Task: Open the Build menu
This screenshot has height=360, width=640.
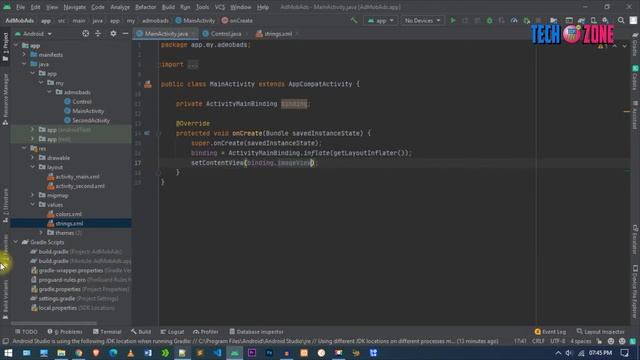Action: (x=168, y=7)
